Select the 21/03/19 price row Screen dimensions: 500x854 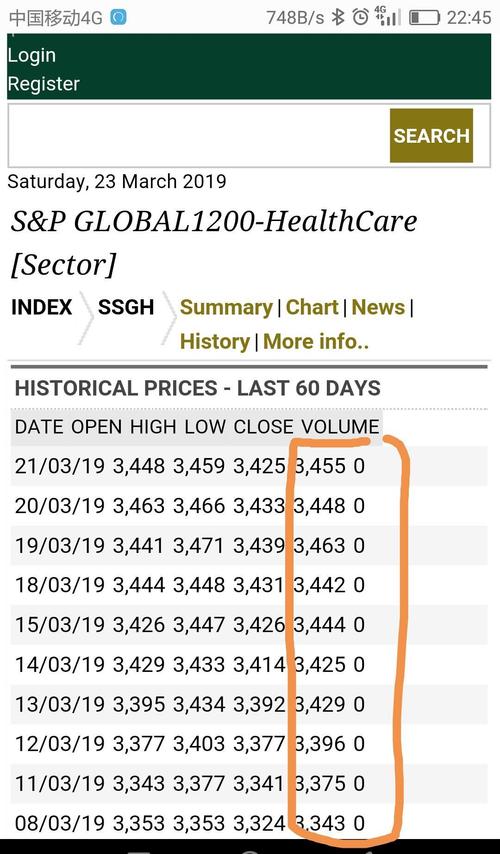click(249, 466)
